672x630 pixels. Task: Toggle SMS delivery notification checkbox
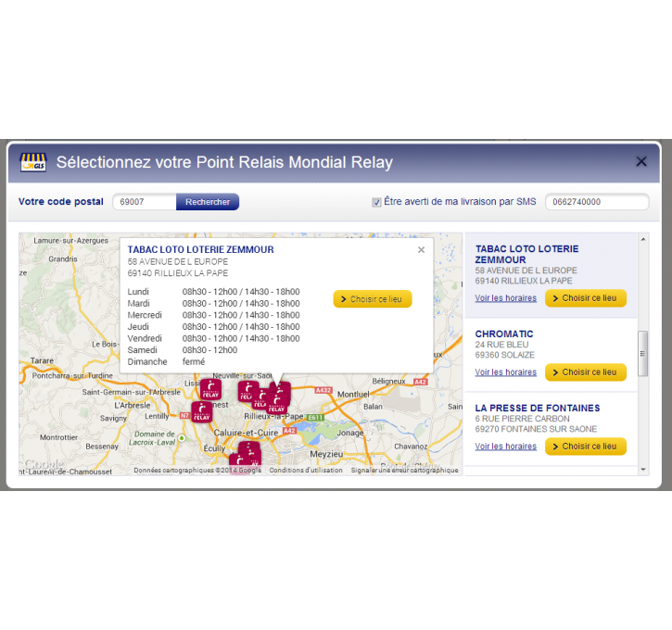pyautogui.click(x=376, y=202)
